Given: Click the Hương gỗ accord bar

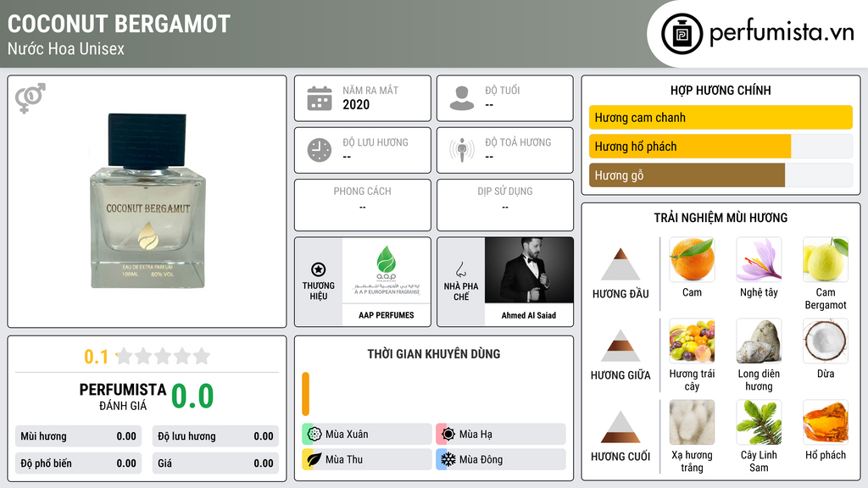Looking at the screenshot, I should click(721, 175).
